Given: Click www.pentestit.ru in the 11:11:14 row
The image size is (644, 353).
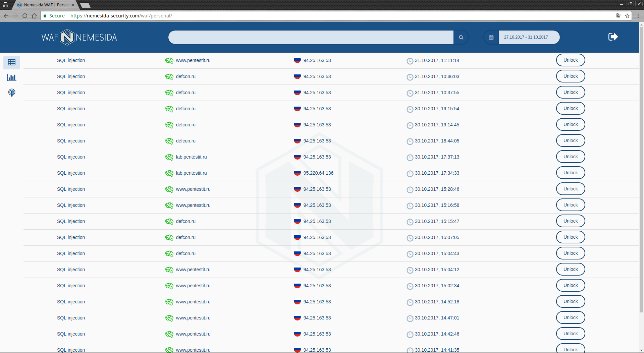Looking at the screenshot, I should click(x=193, y=60).
